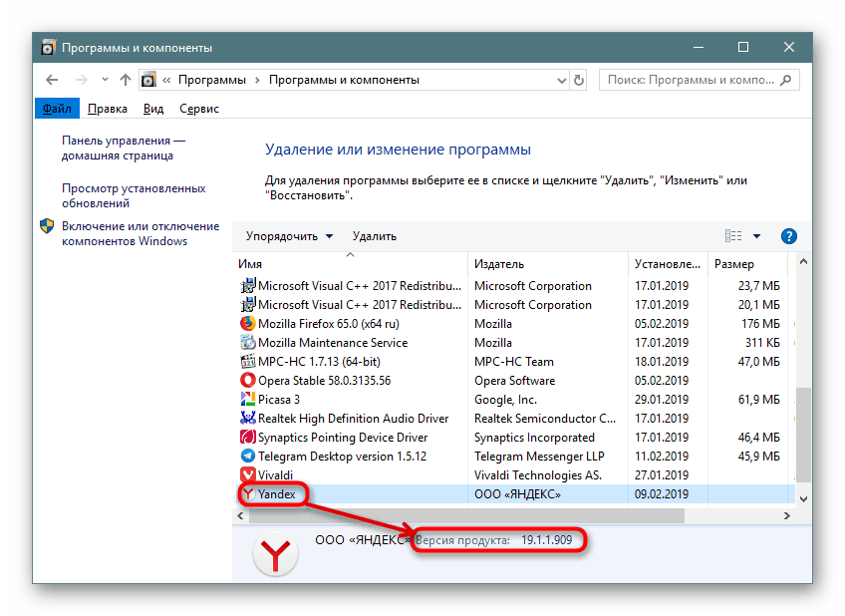Sort by the Установлено column header
This screenshot has width=845, height=616.
668,264
